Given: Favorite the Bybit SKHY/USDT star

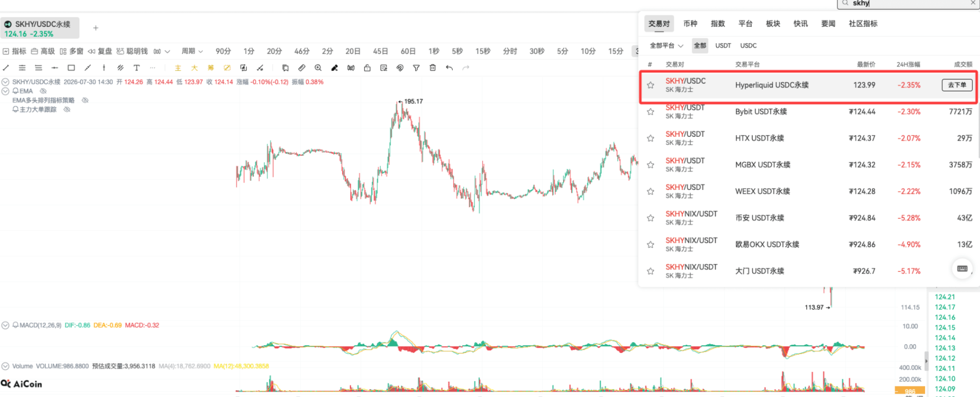Looking at the screenshot, I should point(650,111).
